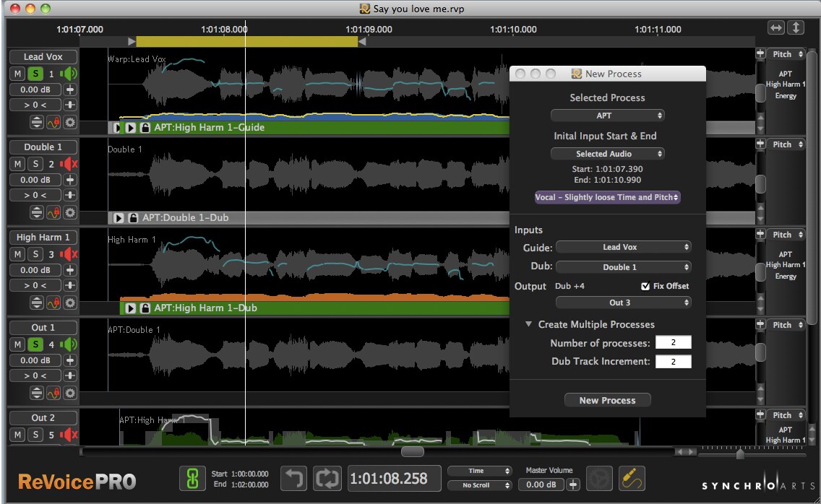The image size is (821, 504).
Task: Click the Out 1 track name button
Action: click(43, 328)
